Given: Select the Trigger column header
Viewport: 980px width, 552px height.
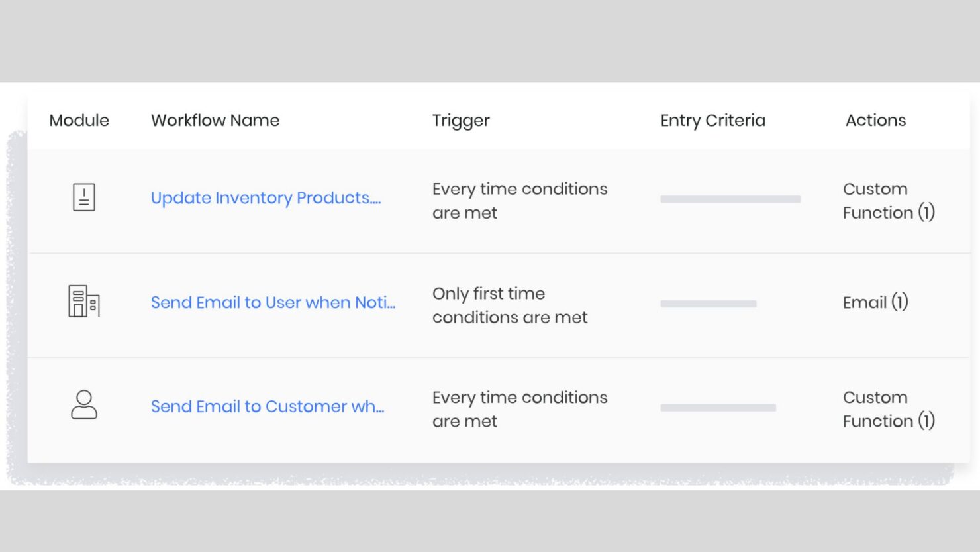Looking at the screenshot, I should pyautogui.click(x=461, y=120).
